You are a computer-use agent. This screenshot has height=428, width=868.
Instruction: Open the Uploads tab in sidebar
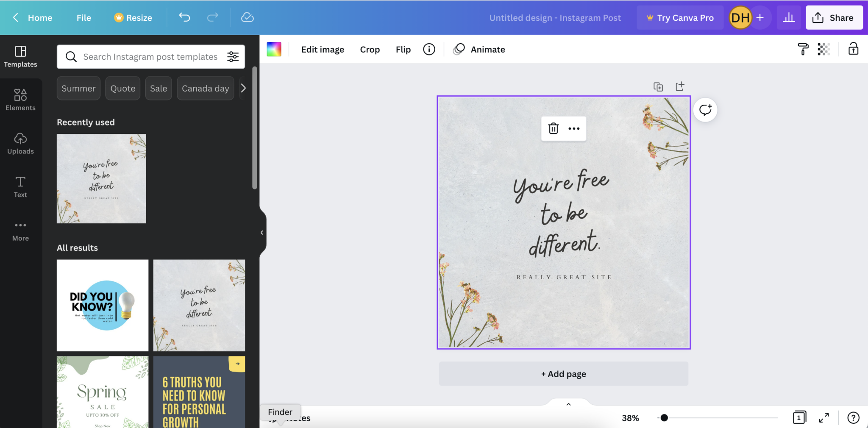pyautogui.click(x=20, y=143)
